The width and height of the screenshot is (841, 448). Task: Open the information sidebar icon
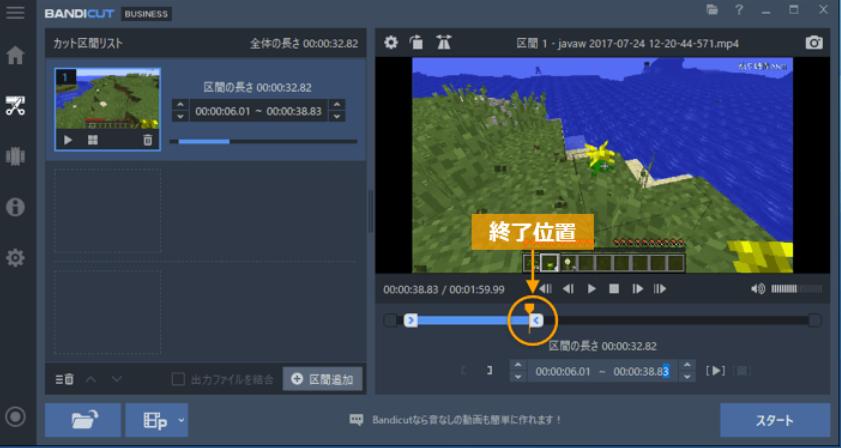pos(15,207)
